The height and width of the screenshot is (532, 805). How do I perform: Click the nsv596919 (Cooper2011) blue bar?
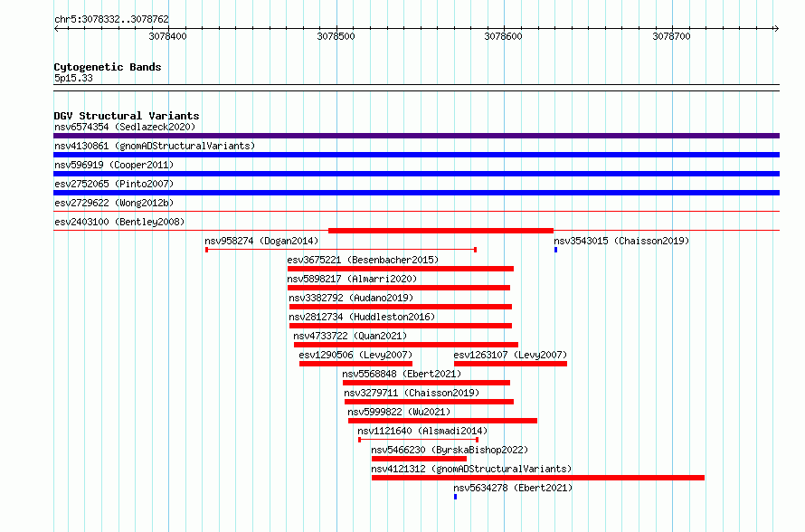tap(416, 174)
